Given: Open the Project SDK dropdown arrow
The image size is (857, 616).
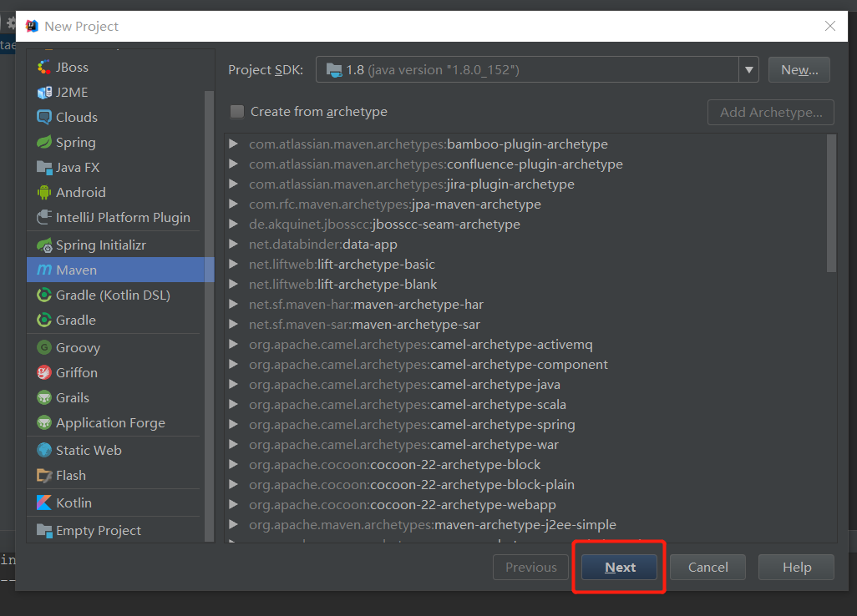Looking at the screenshot, I should [x=748, y=70].
